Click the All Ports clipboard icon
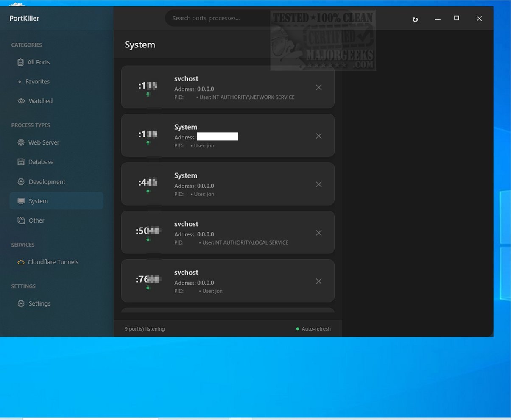 click(x=20, y=62)
